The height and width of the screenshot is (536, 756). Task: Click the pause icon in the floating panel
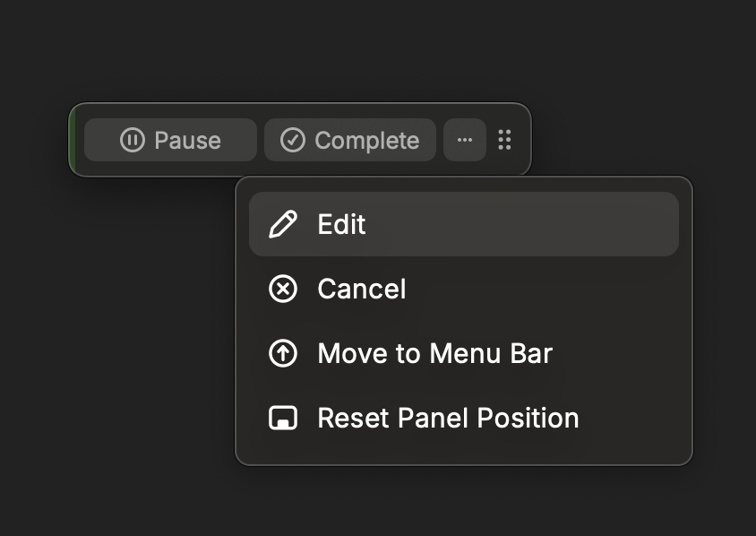(x=132, y=141)
